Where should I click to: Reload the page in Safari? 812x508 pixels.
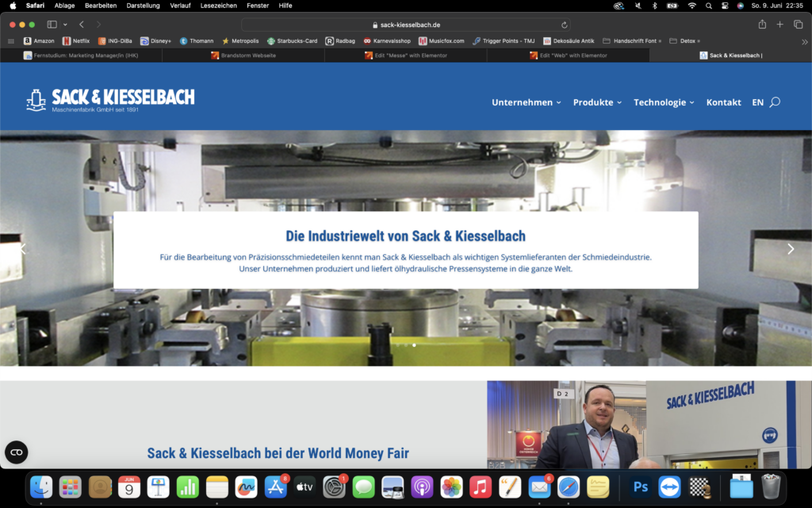(x=564, y=25)
